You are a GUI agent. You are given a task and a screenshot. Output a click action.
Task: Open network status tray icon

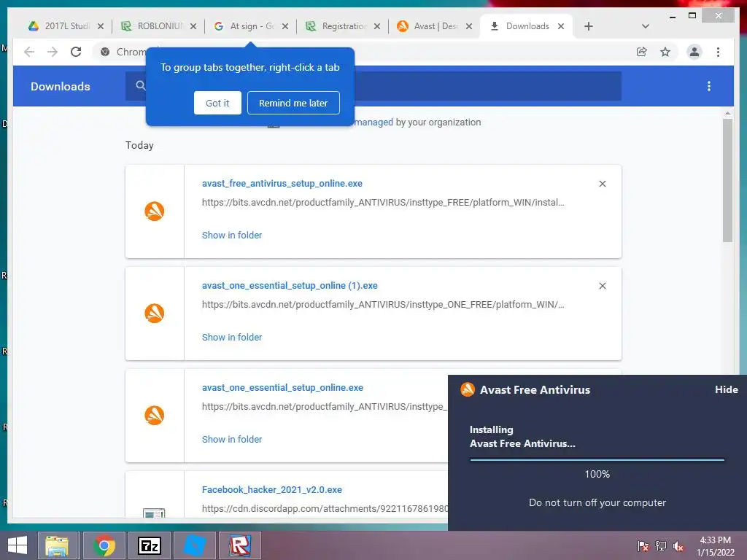661,545
